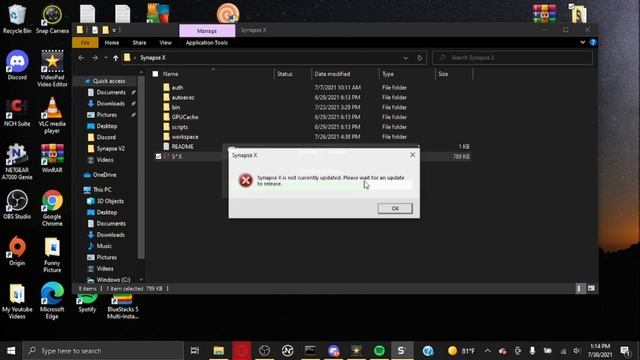Viewport: 640px width, 360px height.
Task: Expand address bar history dropdown
Action: click(405, 58)
